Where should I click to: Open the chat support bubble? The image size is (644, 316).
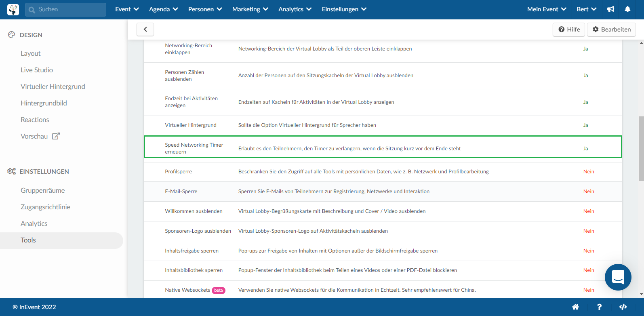618,277
